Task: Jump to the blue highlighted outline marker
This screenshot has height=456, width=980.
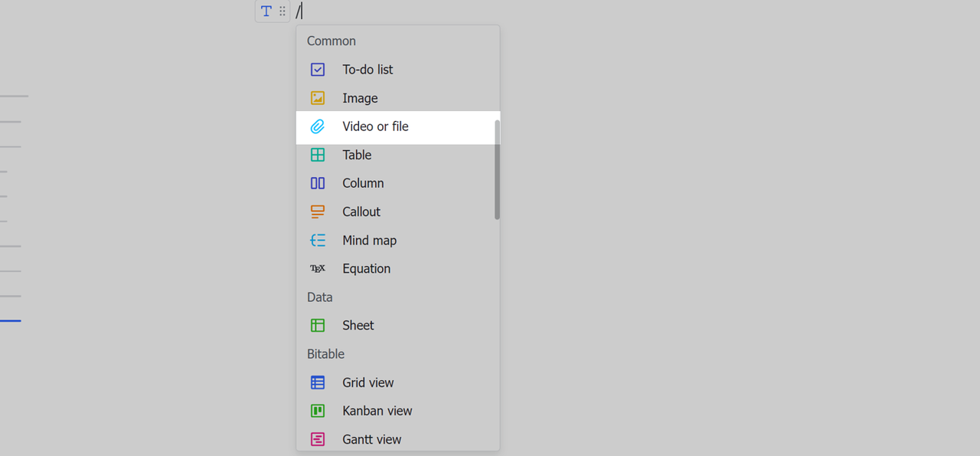Action: (10, 320)
